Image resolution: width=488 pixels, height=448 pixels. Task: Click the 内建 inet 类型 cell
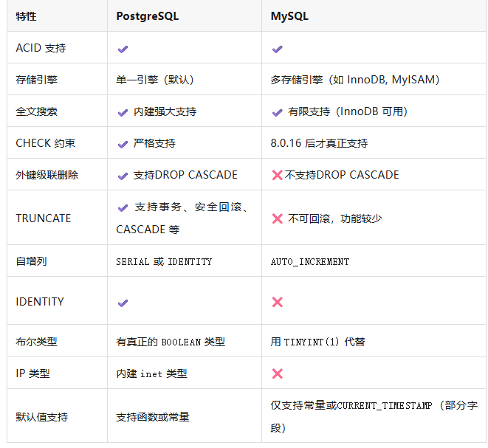[151, 374]
